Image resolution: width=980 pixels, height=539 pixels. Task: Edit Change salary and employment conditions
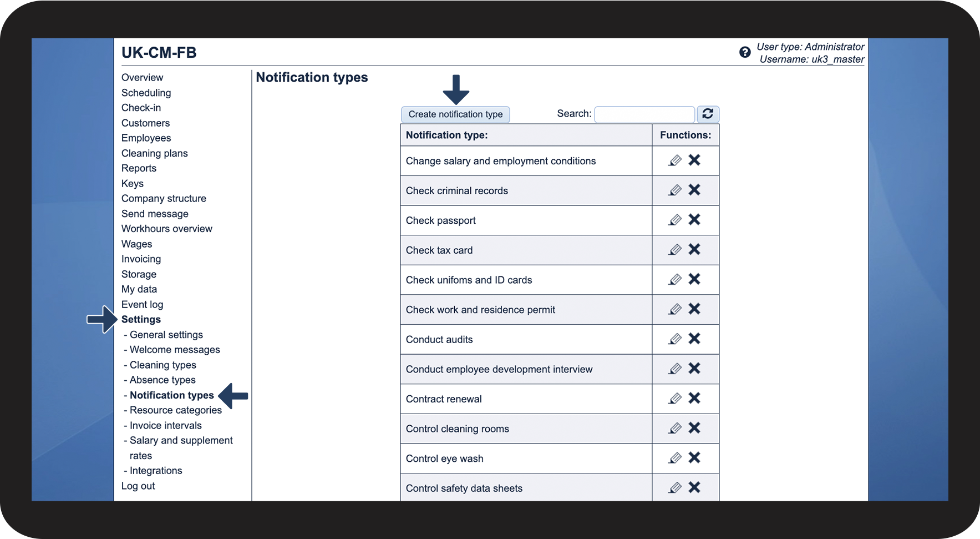(x=675, y=160)
